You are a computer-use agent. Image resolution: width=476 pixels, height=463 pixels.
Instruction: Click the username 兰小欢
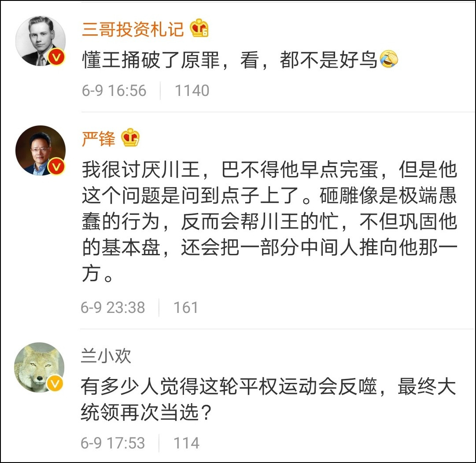(106, 356)
